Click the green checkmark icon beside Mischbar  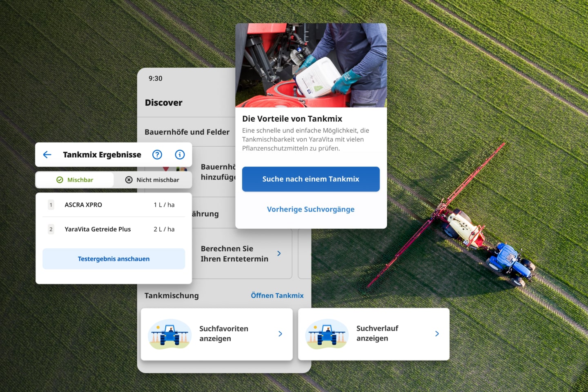coord(60,180)
